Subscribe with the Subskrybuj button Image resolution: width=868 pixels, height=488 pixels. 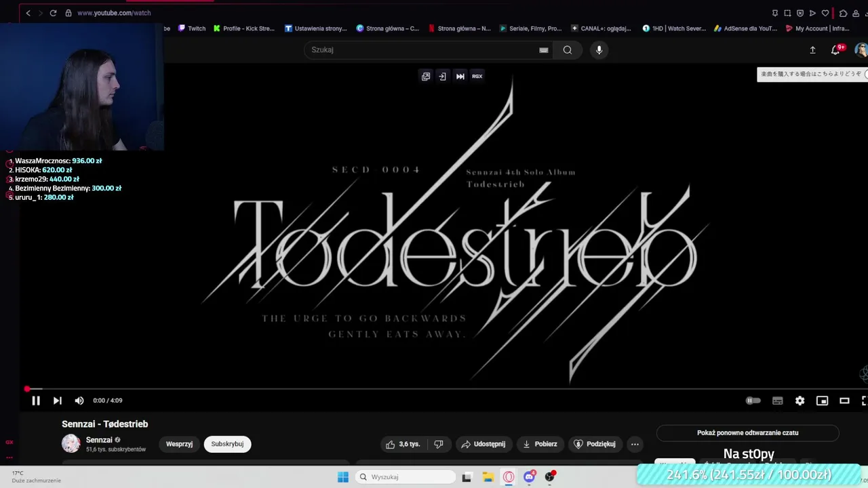(x=227, y=444)
